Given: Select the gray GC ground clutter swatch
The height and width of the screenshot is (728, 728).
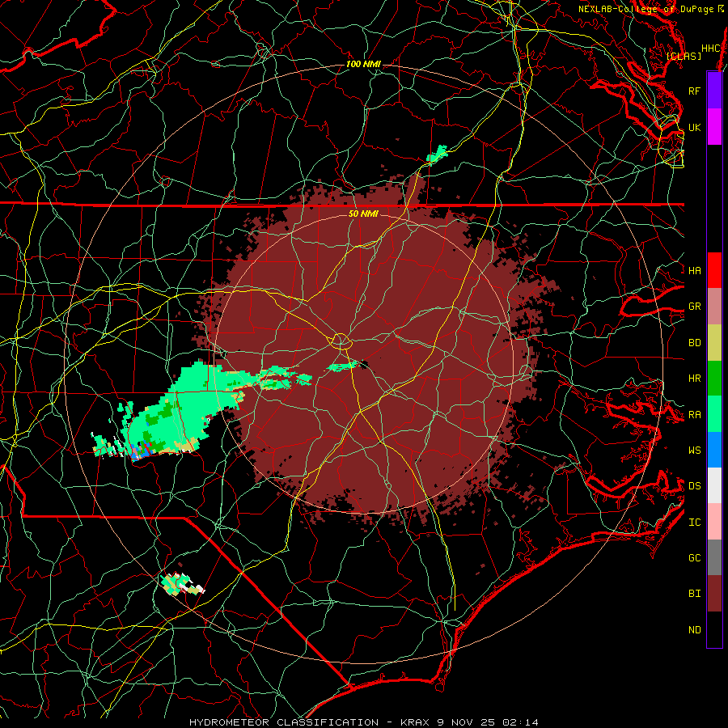Looking at the screenshot, I should pyautogui.click(x=714, y=557).
